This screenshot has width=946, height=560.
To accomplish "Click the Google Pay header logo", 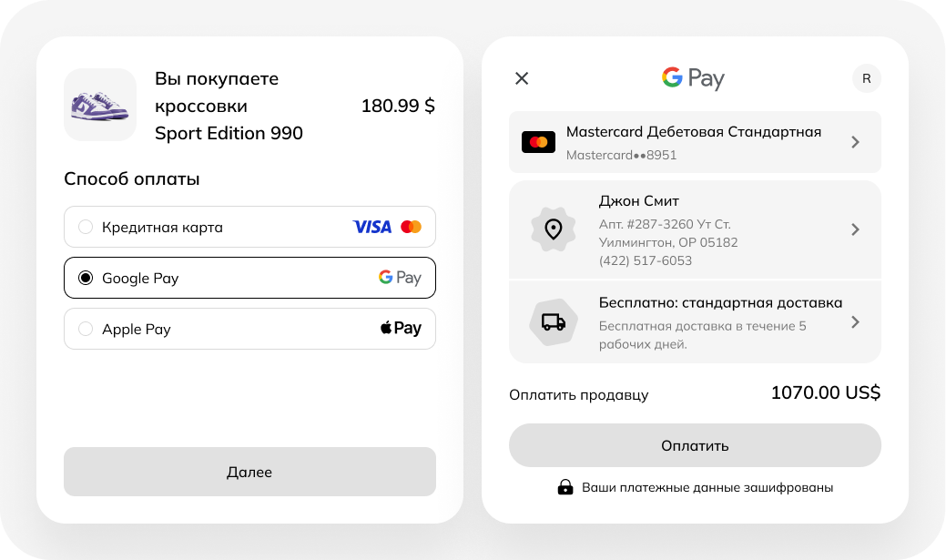I will 693,78.
